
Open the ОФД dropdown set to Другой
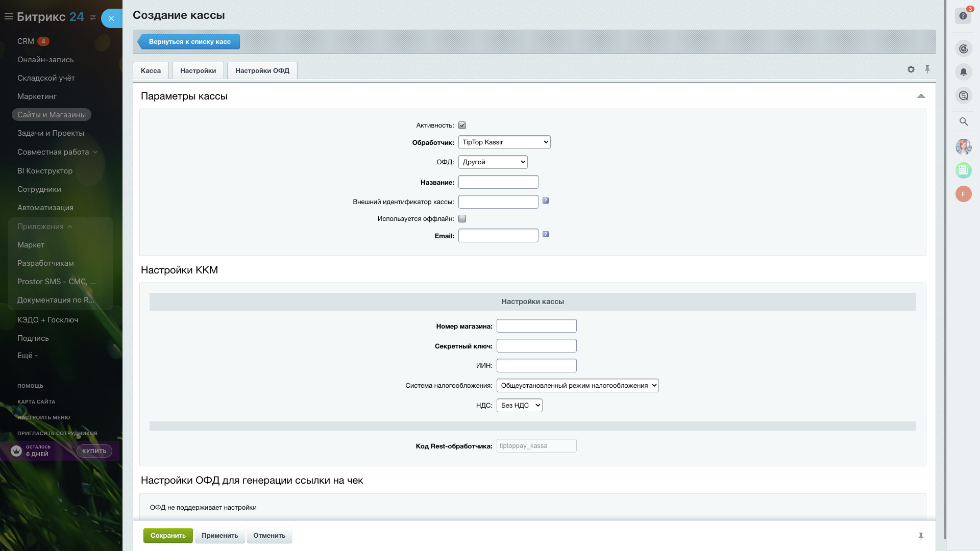point(493,162)
